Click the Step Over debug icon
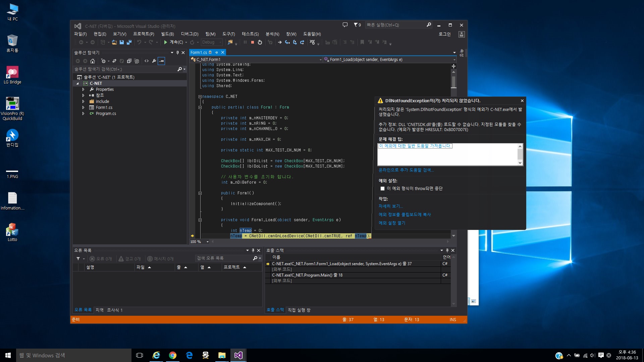The width and height of the screenshot is (644, 362). pyautogui.click(x=295, y=42)
